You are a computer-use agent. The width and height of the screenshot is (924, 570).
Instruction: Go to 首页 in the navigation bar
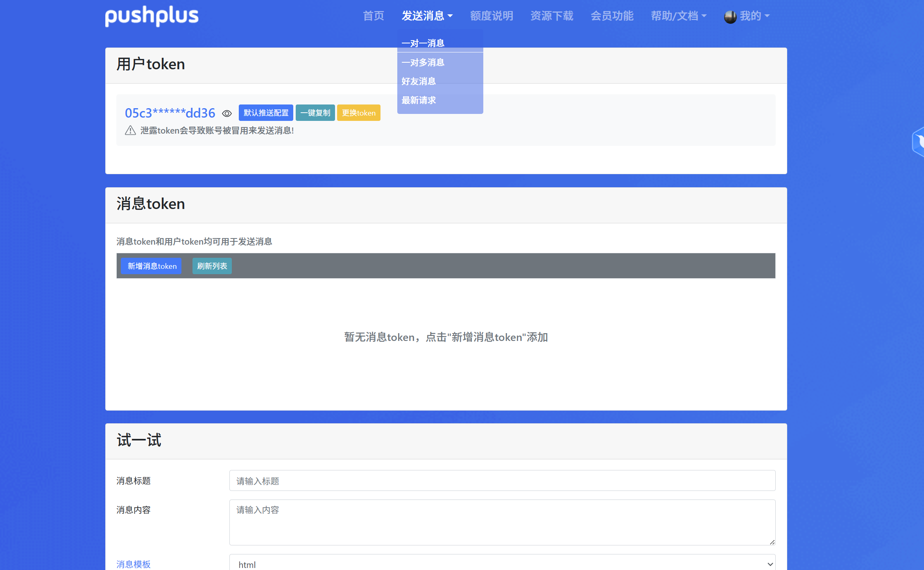coord(374,16)
